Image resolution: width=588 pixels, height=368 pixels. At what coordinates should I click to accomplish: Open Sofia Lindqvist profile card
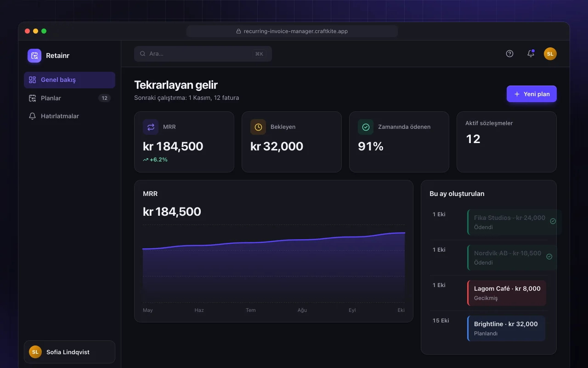coord(69,352)
